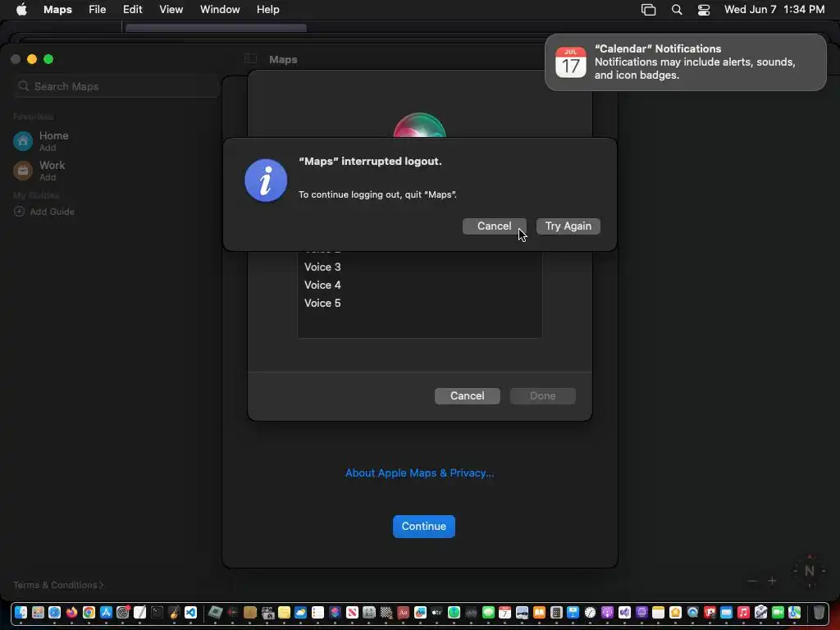The image size is (840, 630).
Task: Open Safari from the Dock
Action: click(x=55, y=612)
